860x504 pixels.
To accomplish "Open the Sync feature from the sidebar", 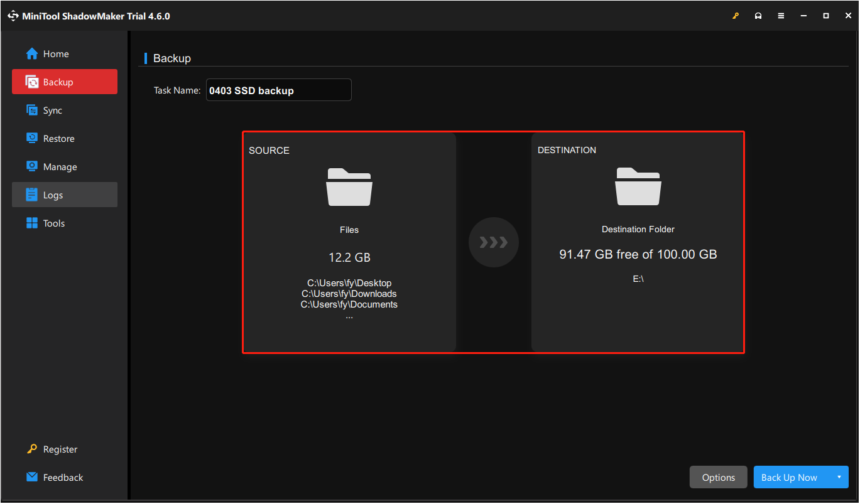I will [x=31, y=110].
